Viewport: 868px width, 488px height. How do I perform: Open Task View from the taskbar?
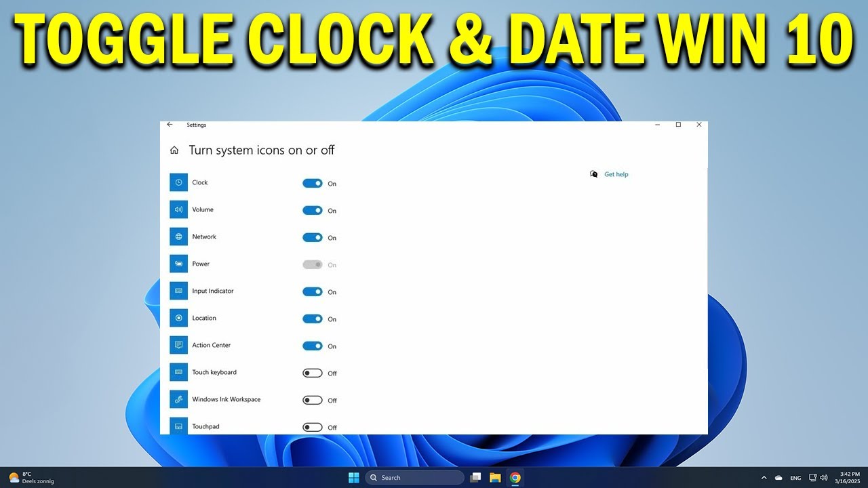(x=476, y=478)
